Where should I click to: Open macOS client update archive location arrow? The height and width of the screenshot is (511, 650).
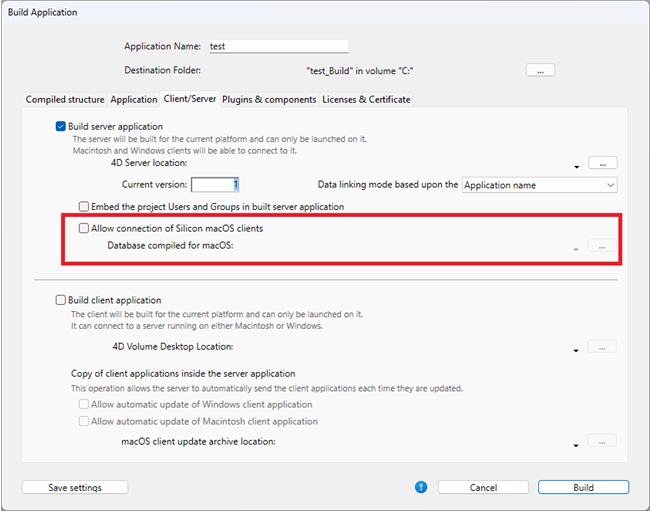click(x=578, y=445)
